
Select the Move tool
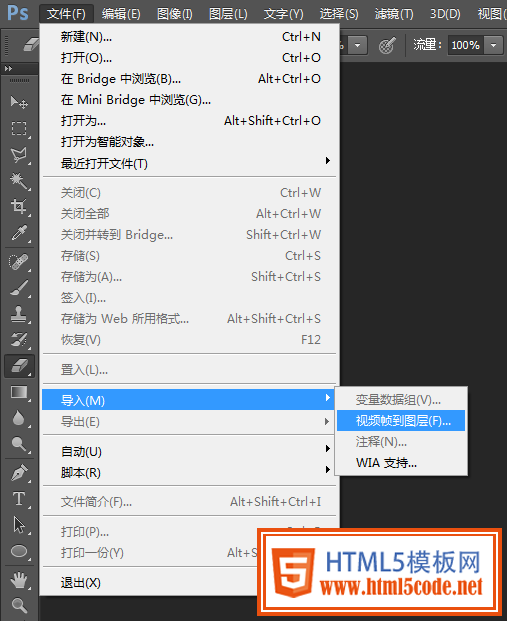click(x=19, y=102)
